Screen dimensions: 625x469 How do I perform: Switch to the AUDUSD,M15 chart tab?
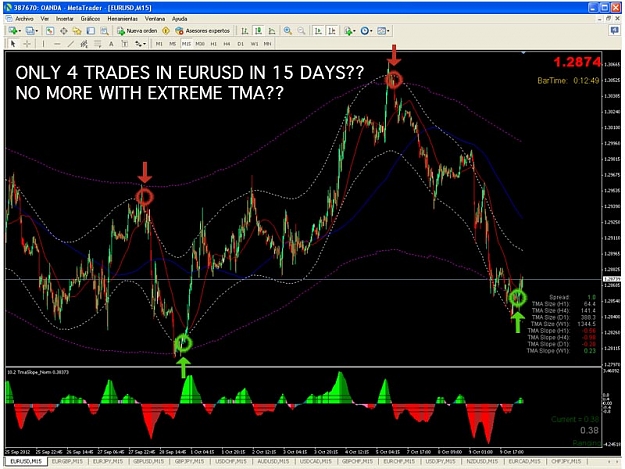pyautogui.click(x=273, y=461)
